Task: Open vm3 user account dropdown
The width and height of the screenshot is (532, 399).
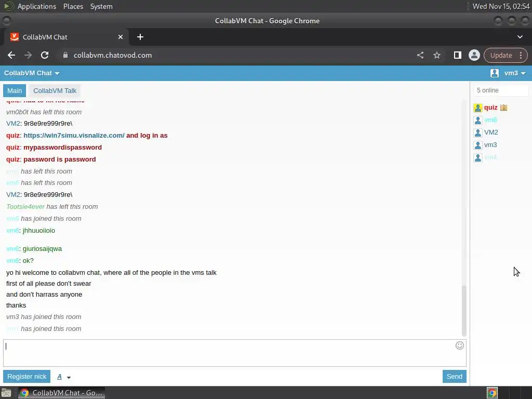Action: [515, 73]
